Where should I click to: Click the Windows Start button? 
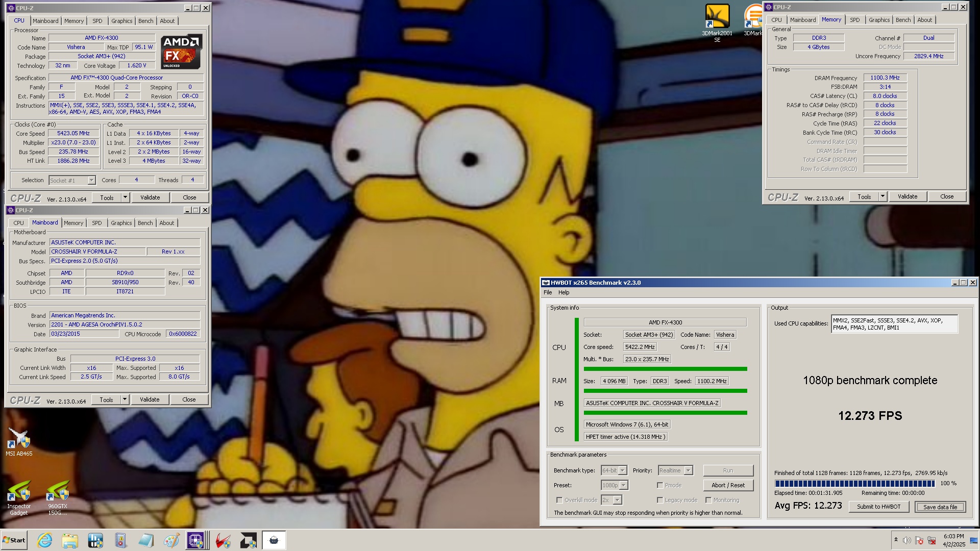[x=14, y=540]
